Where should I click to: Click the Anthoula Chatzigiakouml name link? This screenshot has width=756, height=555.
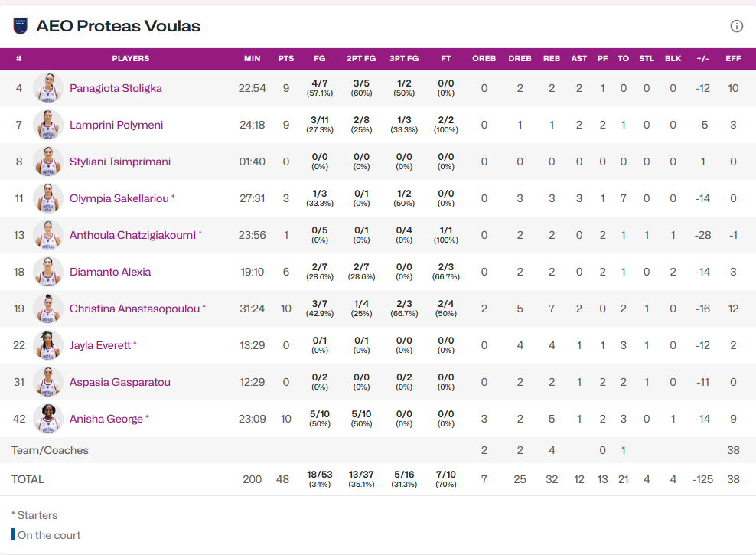tap(132, 235)
